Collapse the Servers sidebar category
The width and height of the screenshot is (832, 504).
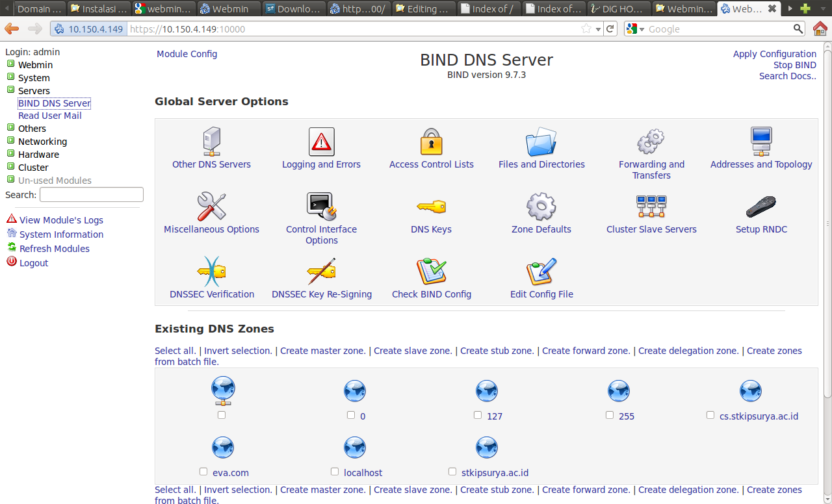click(x=10, y=90)
